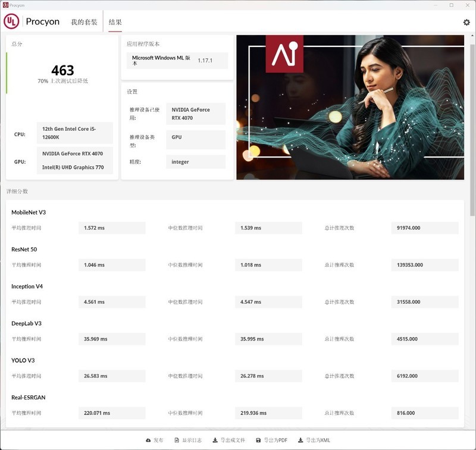Screen dimensions: 476x450
Task: Click the Microsoft Windows ML version field
Action: point(177,61)
